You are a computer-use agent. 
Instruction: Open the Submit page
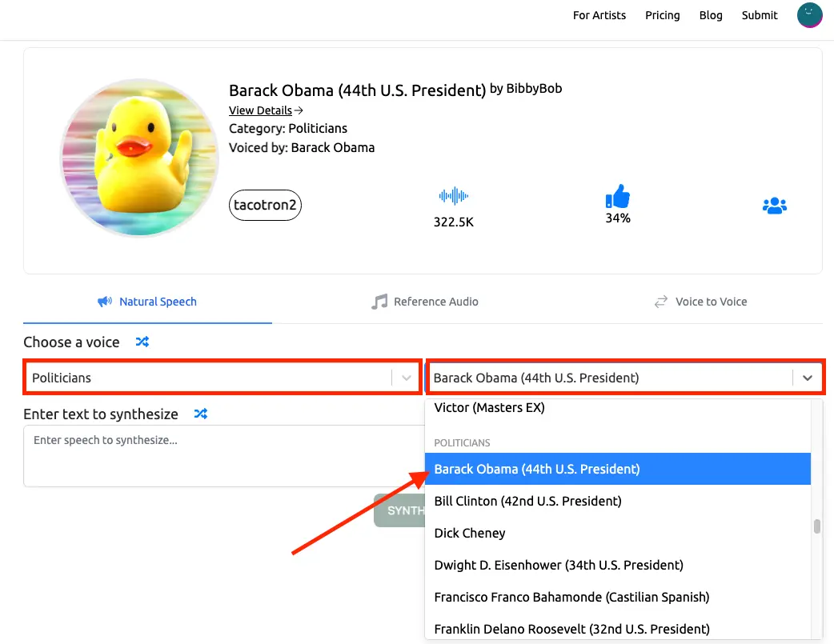coord(760,15)
